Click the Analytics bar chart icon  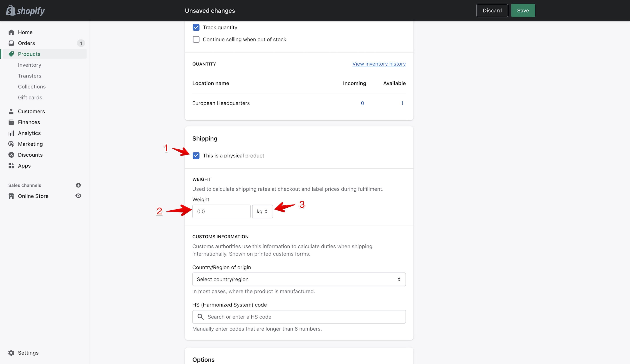11,133
